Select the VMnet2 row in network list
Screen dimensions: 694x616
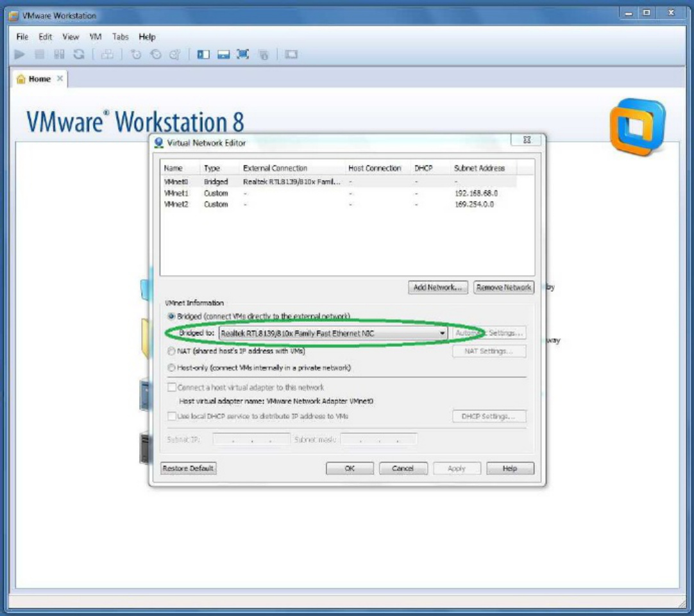coord(339,204)
